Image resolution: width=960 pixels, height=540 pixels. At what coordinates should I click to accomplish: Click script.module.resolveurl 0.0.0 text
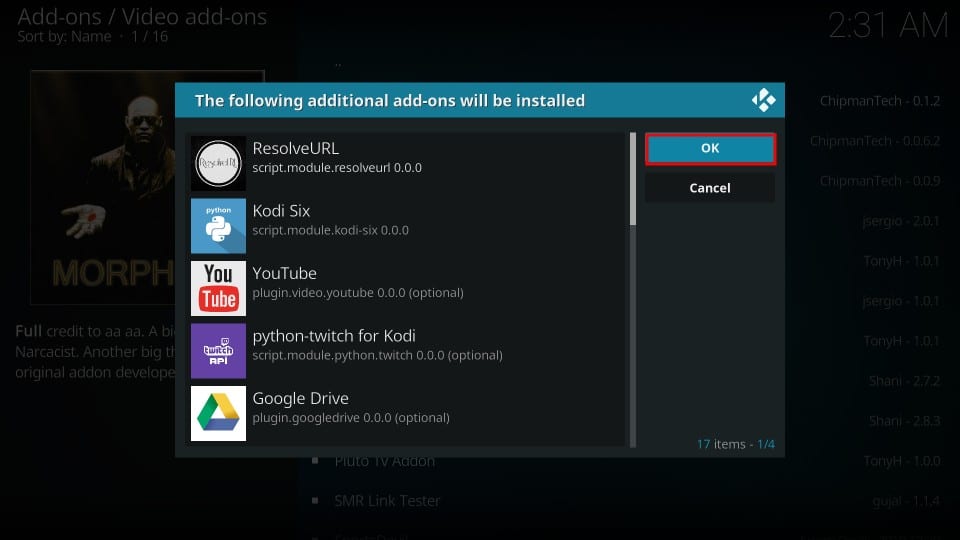(x=337, y=168)
